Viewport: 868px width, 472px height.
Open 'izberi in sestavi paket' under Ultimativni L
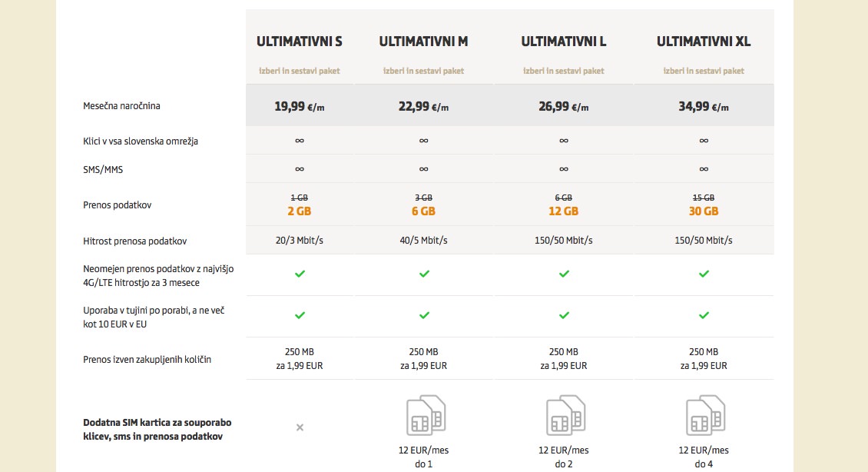click(x=564, y=71)
